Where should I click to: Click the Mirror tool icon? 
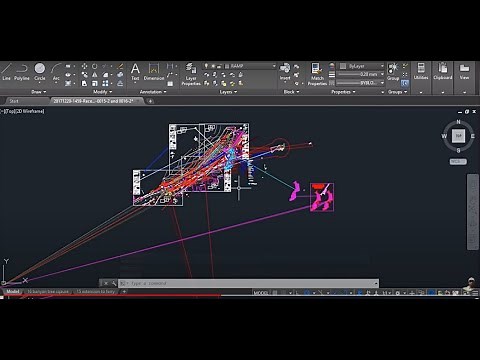[x=95, y=75]
